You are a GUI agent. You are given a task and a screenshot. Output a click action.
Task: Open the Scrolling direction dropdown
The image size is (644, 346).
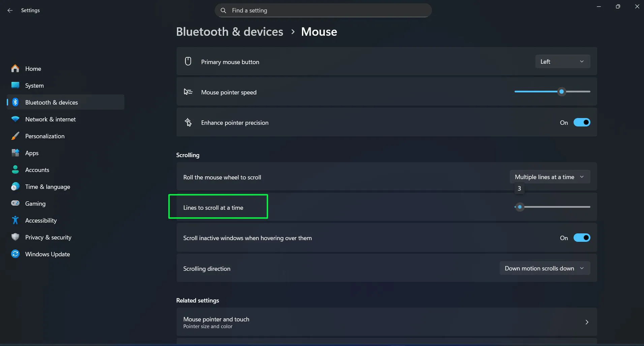point(544,268)
